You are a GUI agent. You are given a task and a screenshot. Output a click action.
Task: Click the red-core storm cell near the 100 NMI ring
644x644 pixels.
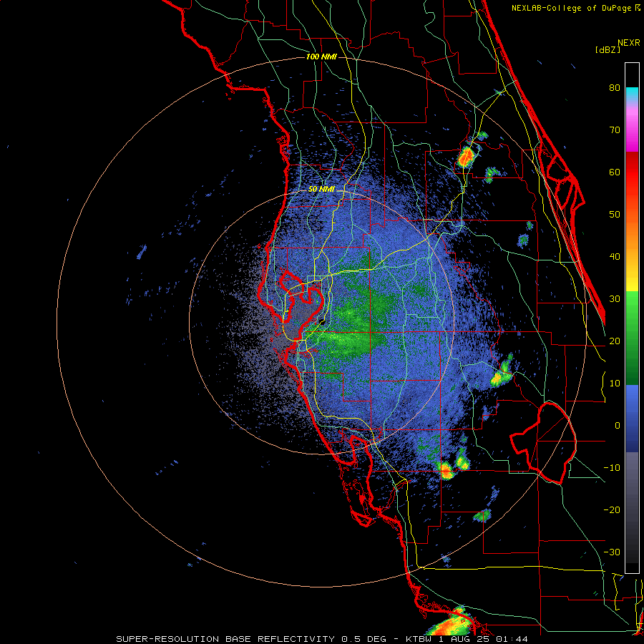(x=466, y=157)
